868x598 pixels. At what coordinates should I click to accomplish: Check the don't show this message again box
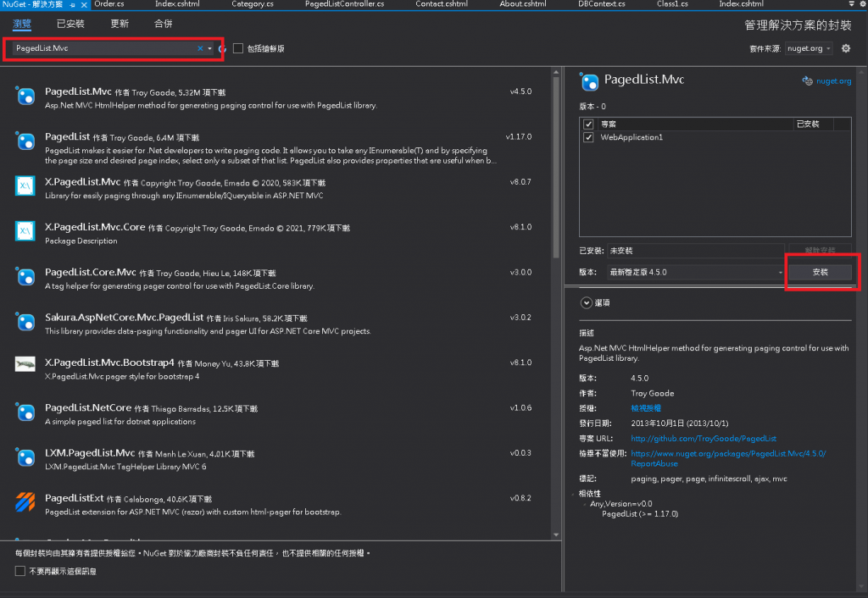pos(20,571)
